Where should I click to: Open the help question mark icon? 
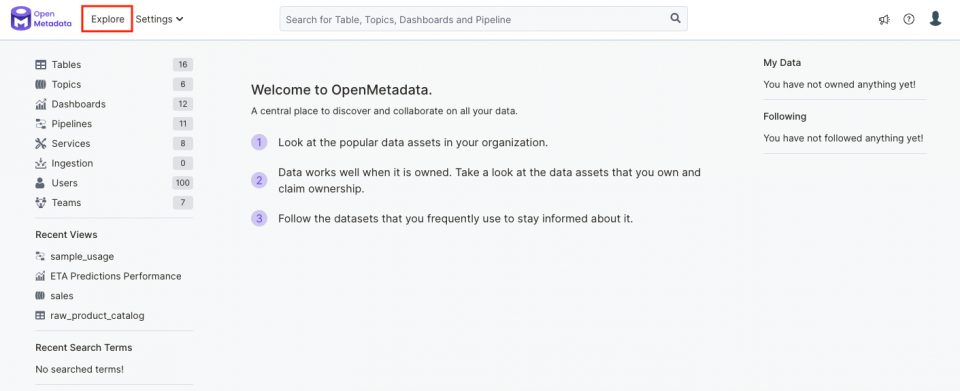point(909,19)
